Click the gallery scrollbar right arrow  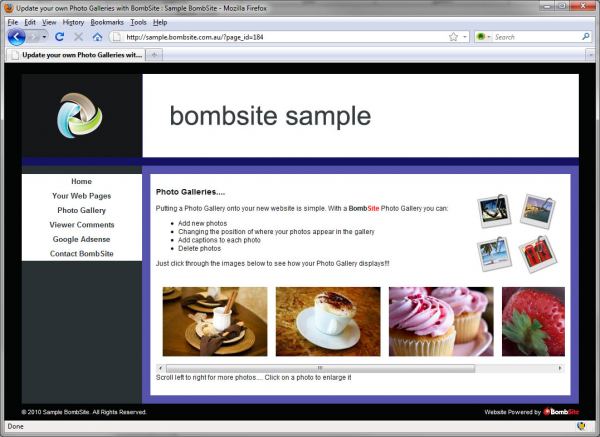click(x=560, y=368)
